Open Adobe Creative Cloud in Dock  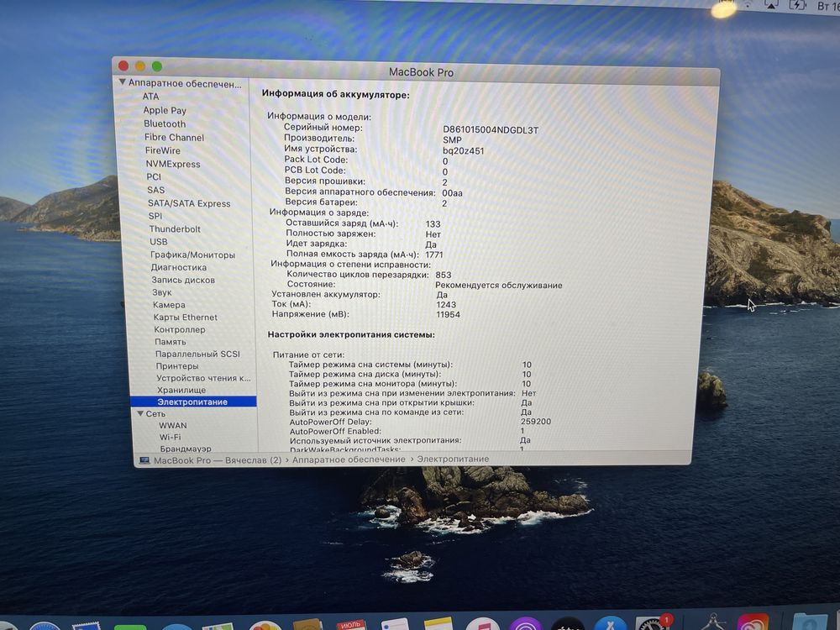point(753,623)
